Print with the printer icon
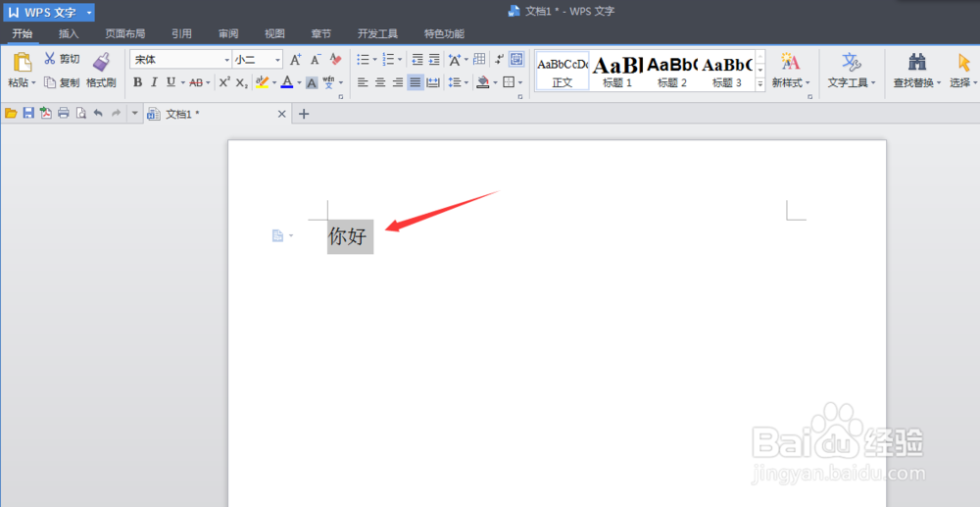The image size is (980, 507). 63,113
